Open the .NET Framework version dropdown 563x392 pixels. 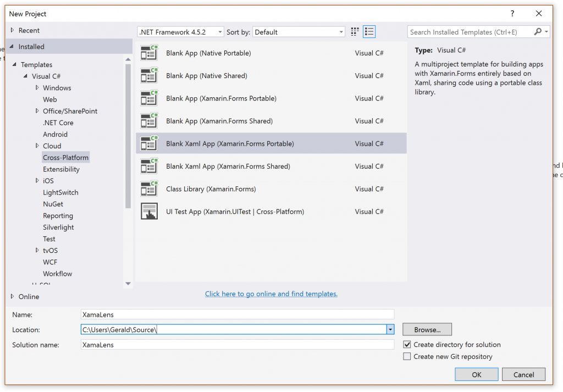180,32
